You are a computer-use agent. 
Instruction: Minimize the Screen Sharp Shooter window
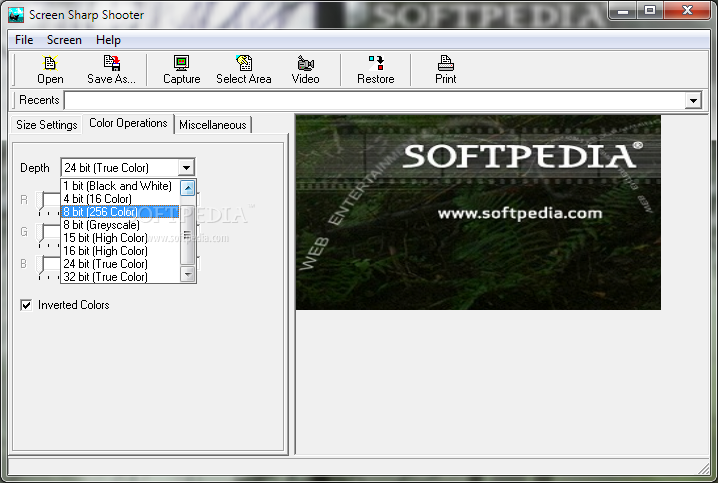click(x=623, y=11)
